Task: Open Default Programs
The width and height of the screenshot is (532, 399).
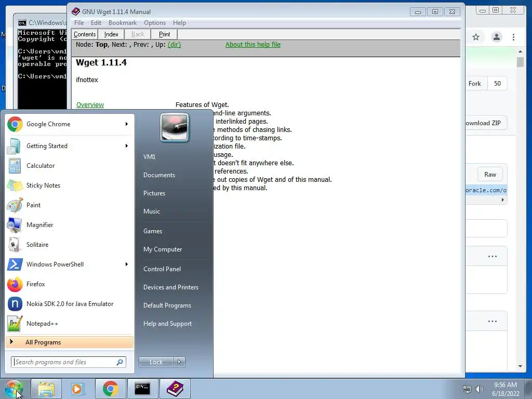Action: (x=167, y=305)
